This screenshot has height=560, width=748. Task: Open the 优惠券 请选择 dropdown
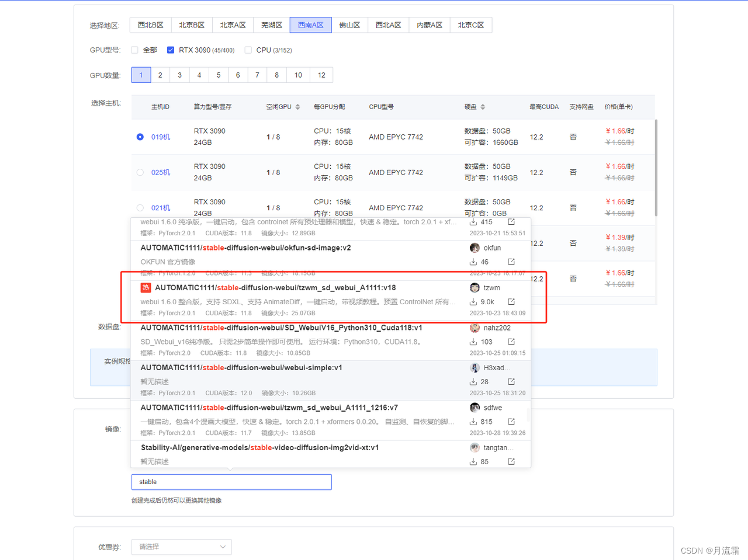[x=182, y=547]
